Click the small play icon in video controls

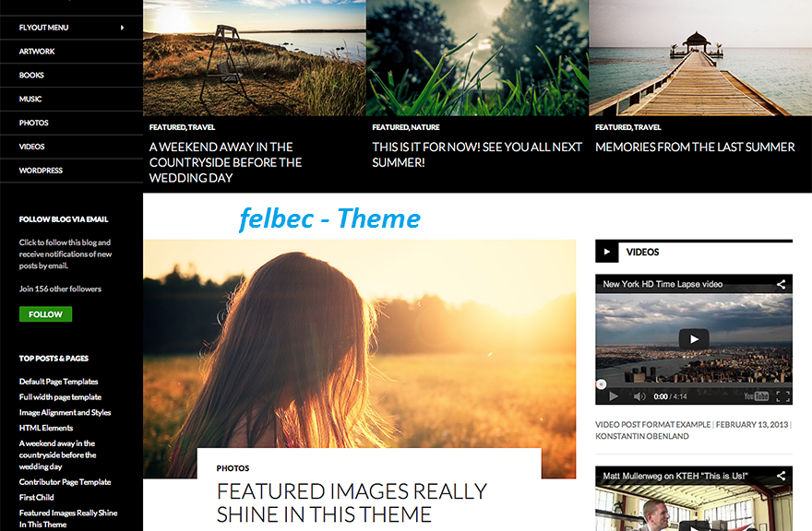coord(614,396)
